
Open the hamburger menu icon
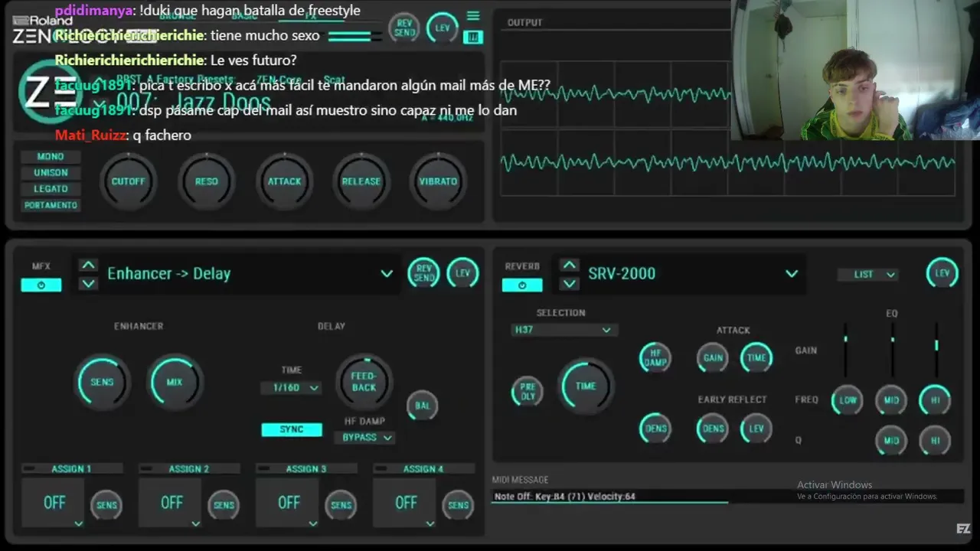[473, 16]
